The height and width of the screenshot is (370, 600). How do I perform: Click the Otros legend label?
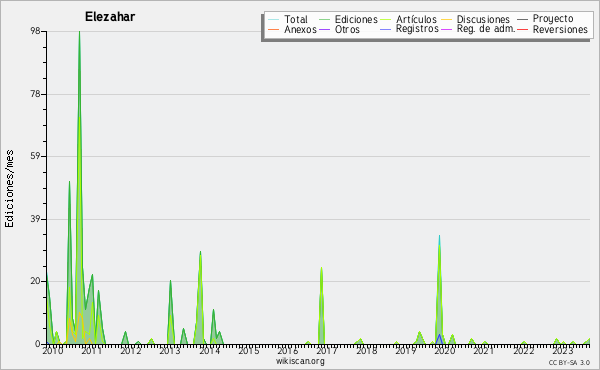(x=347, y=29)
